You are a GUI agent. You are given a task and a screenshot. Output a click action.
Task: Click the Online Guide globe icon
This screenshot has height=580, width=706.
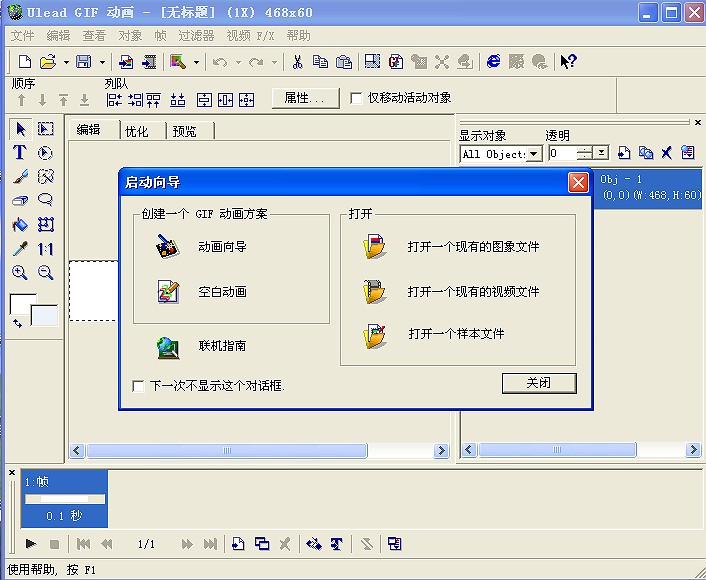pyautogui.click(x=168, y=348)
